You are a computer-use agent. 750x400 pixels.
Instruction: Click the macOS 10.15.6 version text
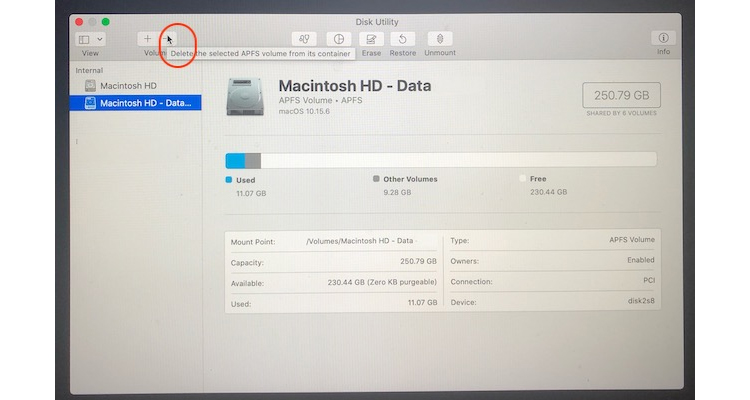pyautogui.click(x=304, y=111)
